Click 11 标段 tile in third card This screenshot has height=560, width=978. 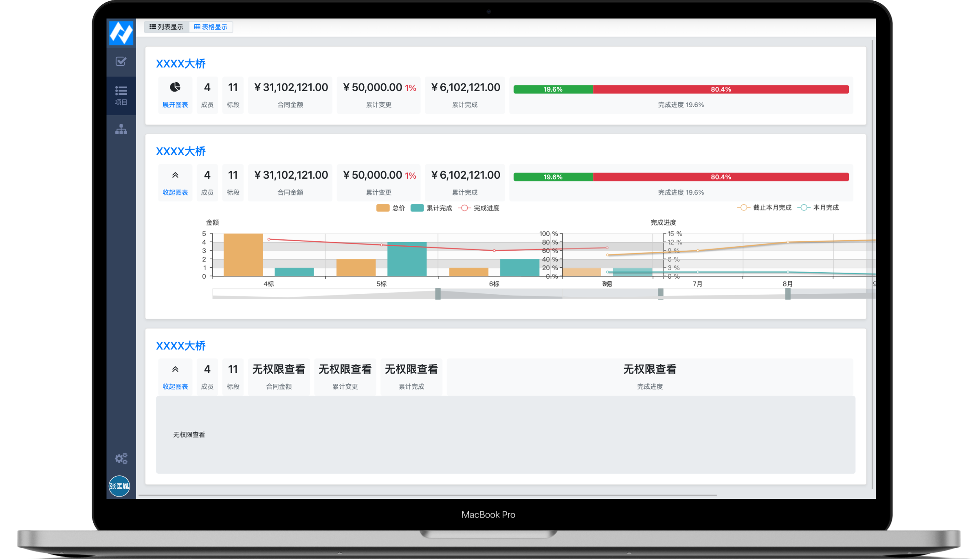click(x=233, y=377)
